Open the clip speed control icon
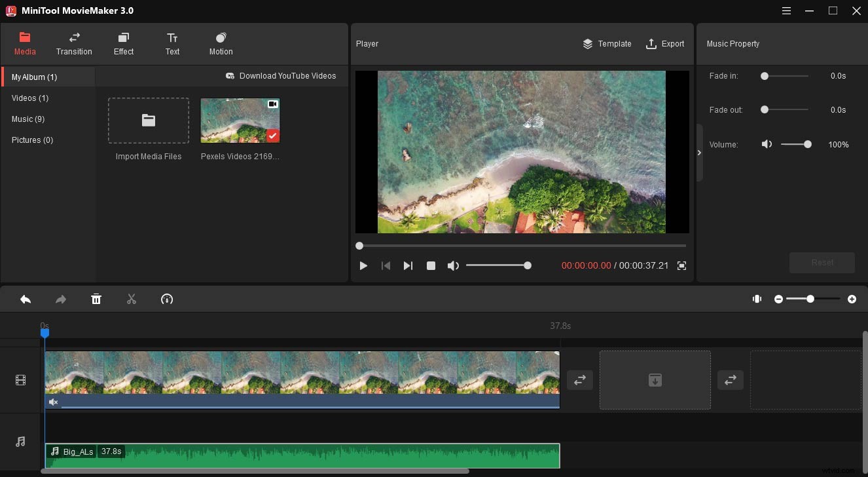The height and width of the screenshot is (477, 868). coord(167,299)
